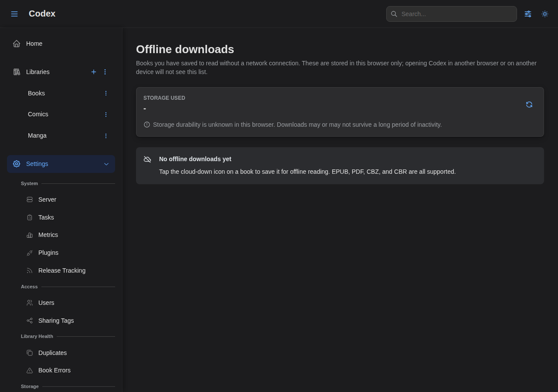Click the search box

[452, 14]
